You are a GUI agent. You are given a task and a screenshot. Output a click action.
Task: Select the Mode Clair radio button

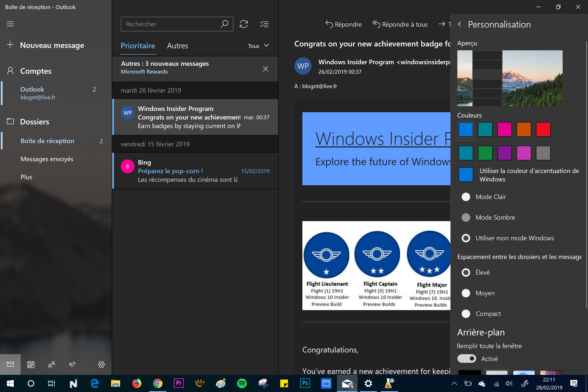(466, 197)
